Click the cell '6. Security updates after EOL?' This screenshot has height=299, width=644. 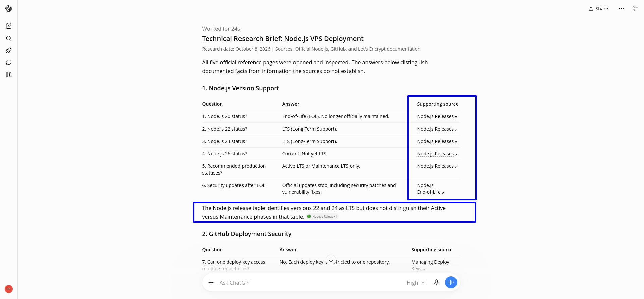click(x=235, y=185)
